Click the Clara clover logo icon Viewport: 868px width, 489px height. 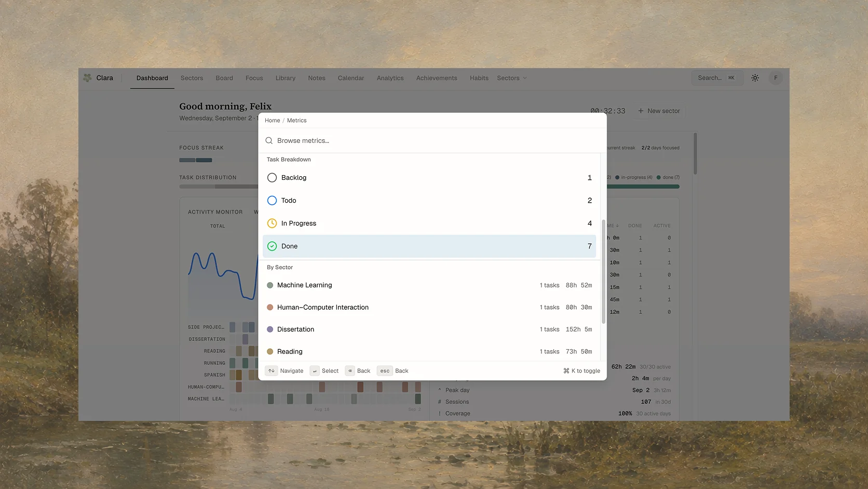(87, 78)
